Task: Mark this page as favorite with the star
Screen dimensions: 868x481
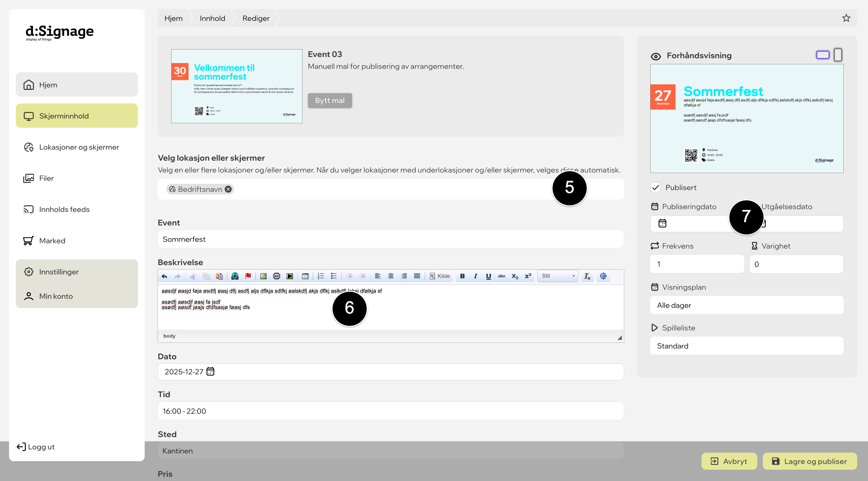Action: 846,18
